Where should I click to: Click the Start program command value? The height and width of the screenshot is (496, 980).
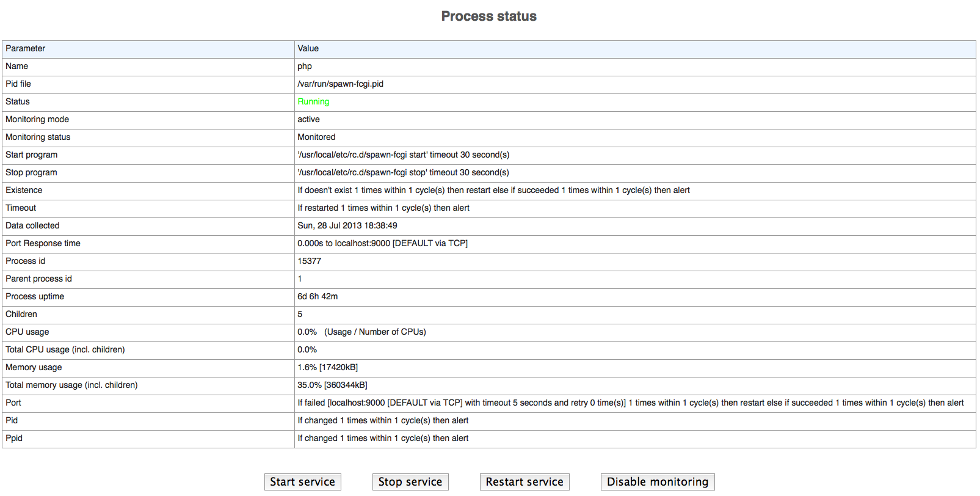(403, 155)
